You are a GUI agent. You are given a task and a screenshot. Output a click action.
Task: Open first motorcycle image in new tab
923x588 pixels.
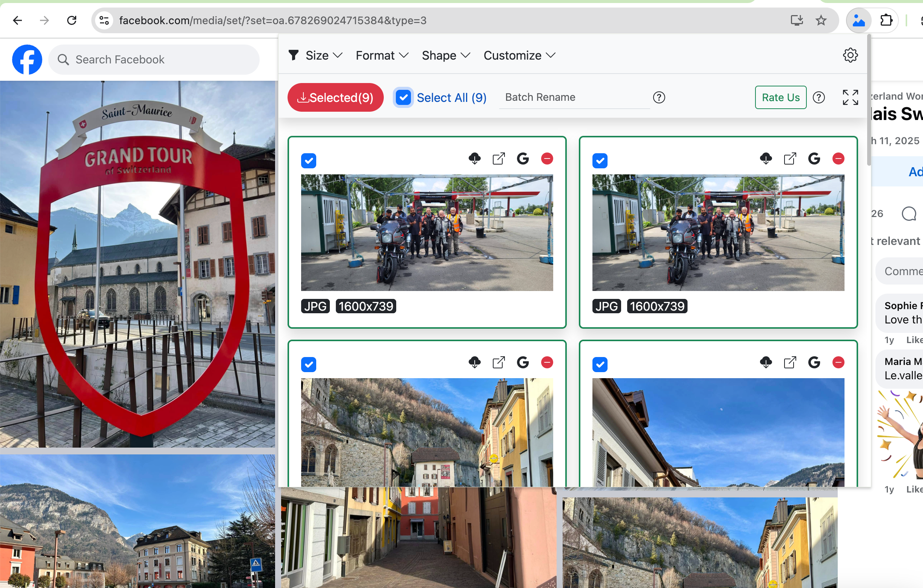point(499,158)
